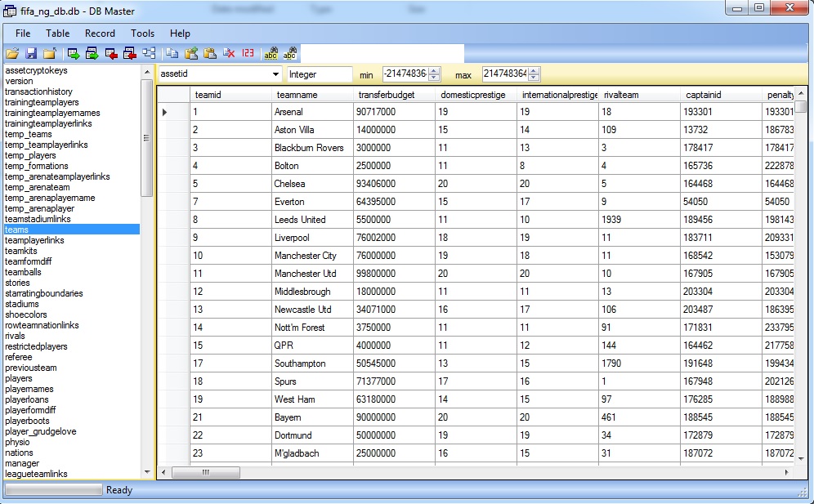Select the 'referee' table in the list
814x504 pixels.
point(19,357)
